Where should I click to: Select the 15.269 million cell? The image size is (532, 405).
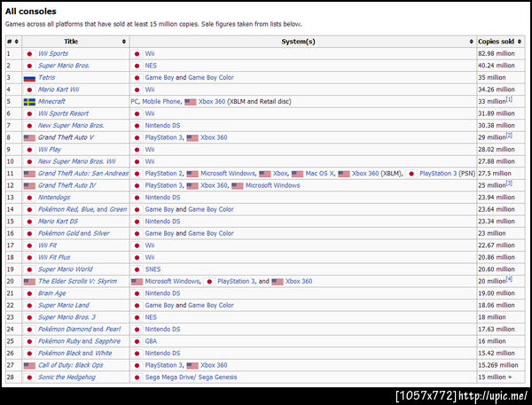point(500,365)
